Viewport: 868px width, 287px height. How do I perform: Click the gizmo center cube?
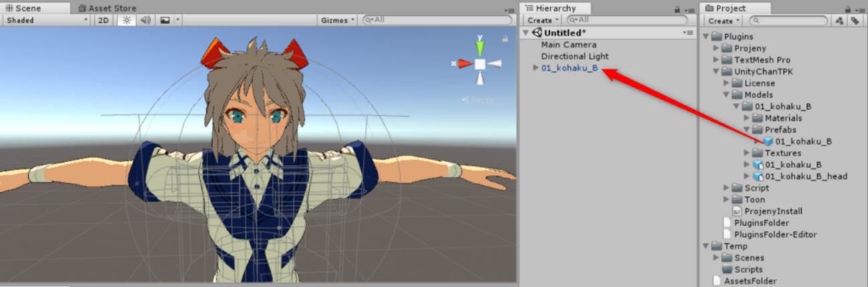click(x=480, y=64)
